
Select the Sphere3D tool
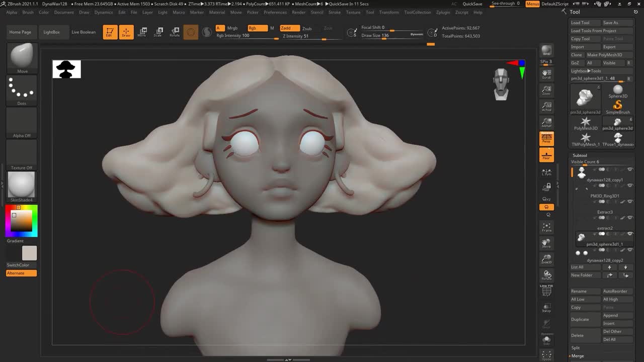point(618,91)
